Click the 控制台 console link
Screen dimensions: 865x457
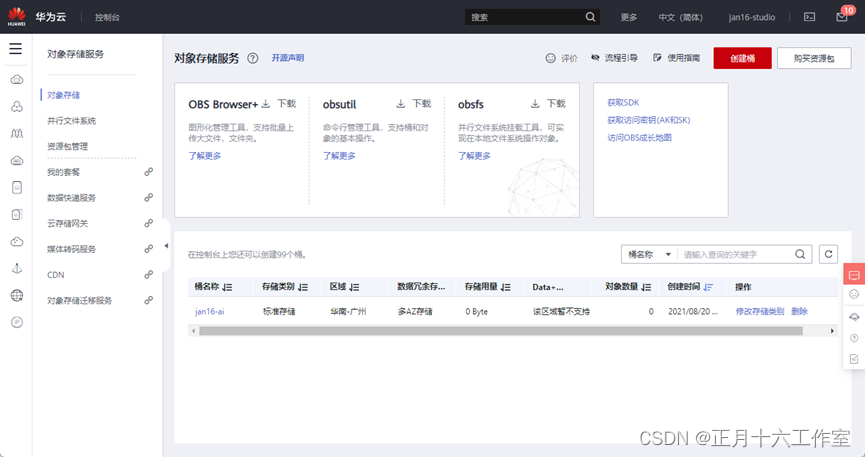point(107,17)
